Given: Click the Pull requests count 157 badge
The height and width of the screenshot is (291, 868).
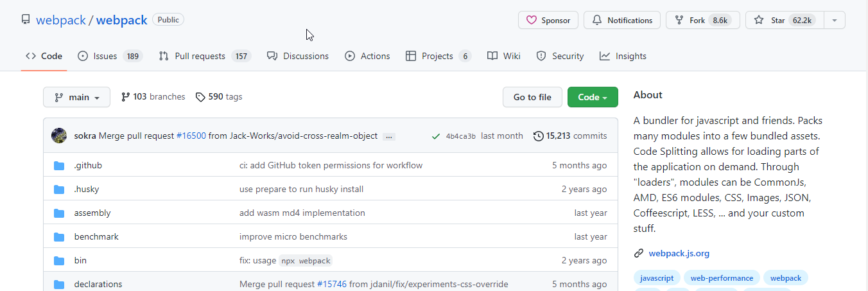Looking at the screenshot, I should pos(241,56).
